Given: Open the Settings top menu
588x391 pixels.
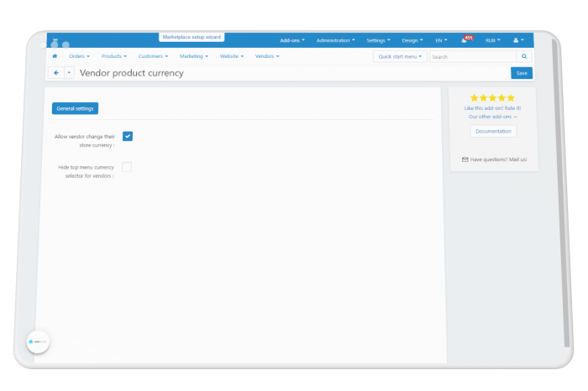Looking at the screenshot, I should (x=378, y=40).
